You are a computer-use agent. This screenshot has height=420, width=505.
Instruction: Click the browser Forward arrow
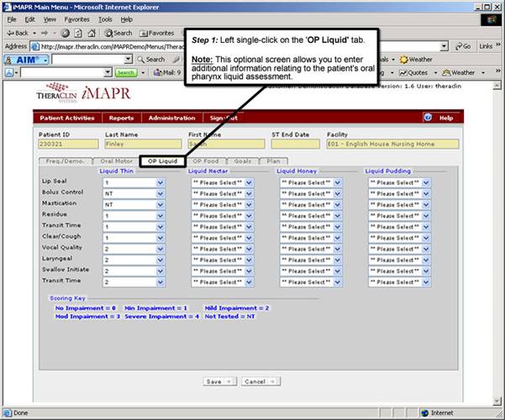[45, 33]
